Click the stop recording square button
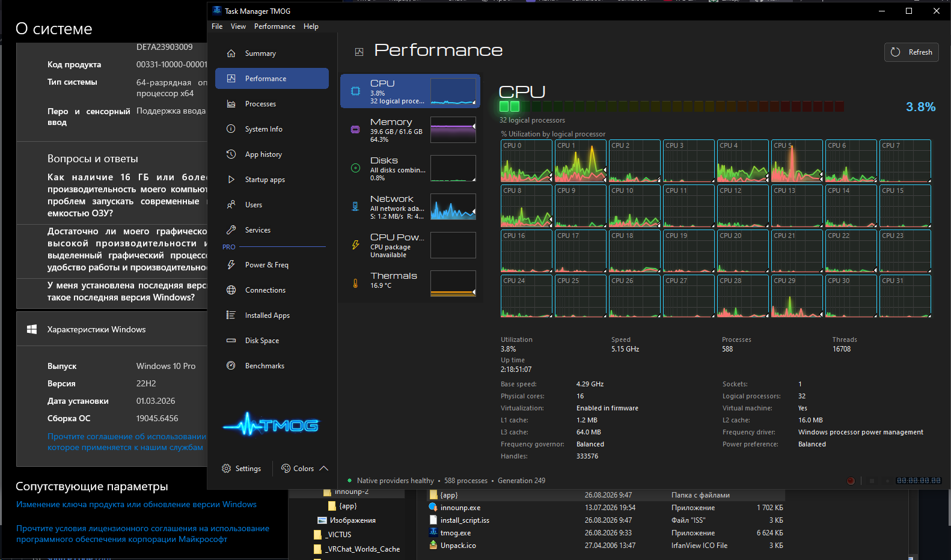Viewport: 951px width, 560px height. click(x=872, y=481)
